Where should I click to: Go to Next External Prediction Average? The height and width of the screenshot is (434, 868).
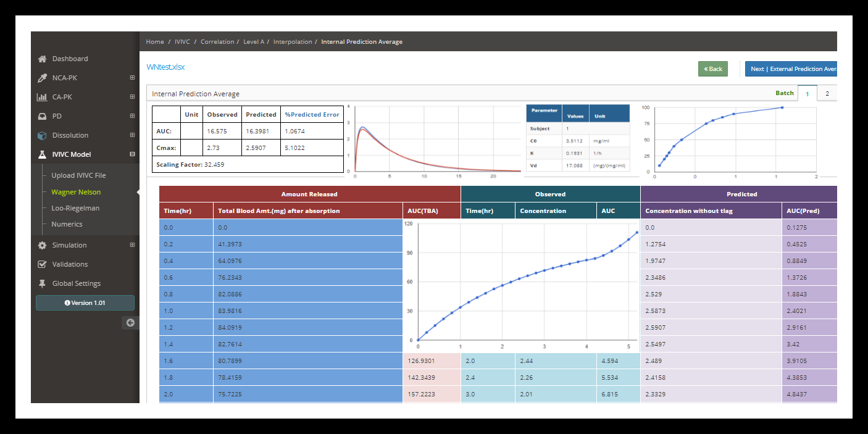(x=793, y=69)
